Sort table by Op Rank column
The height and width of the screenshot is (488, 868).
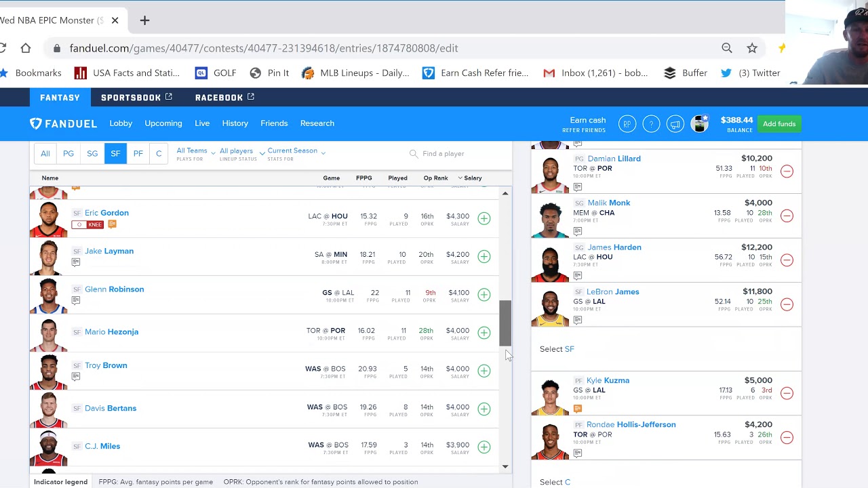[x=435, y=178]
